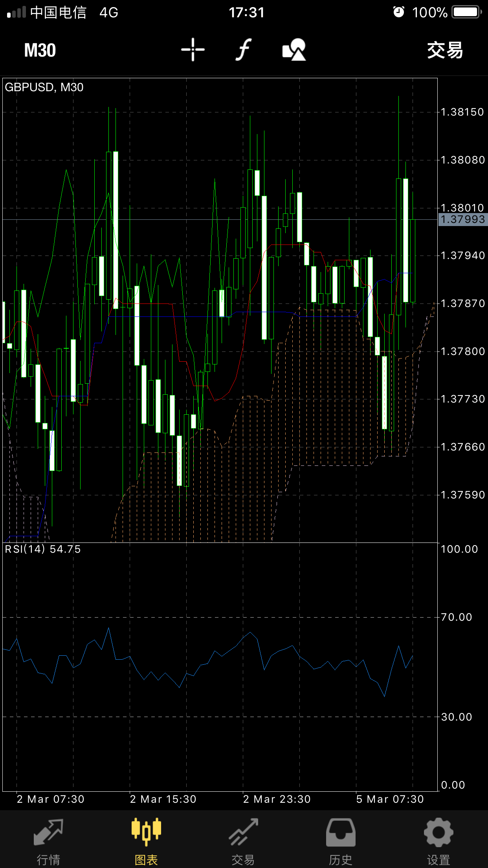Viewport: 488px width, 868px height.
Task: Open the 设置 settings tab
Action: pyautogui.click(x=438, y=842)
